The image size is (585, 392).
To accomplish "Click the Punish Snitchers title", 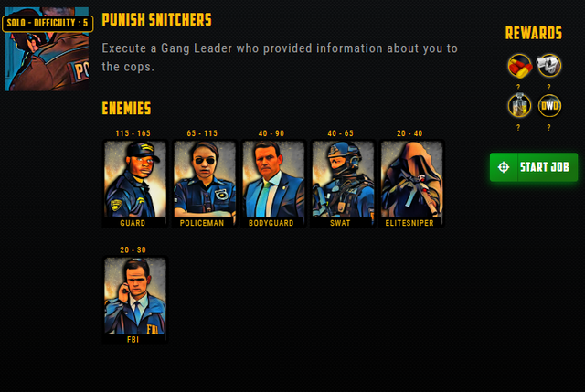I will (156, 19).
